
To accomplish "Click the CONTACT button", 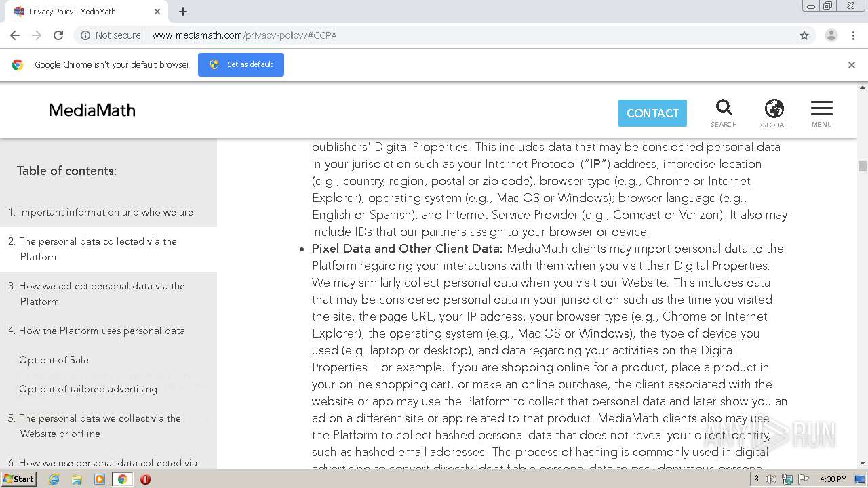I will tap(652, 113).
